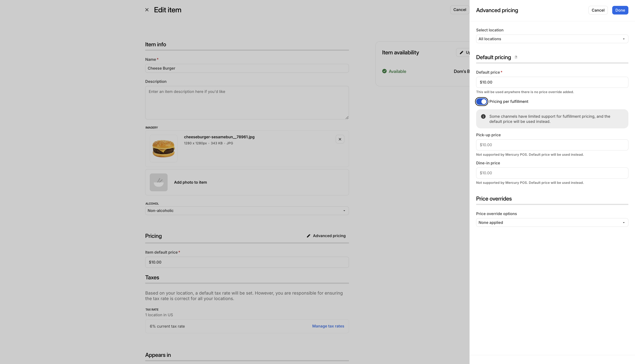
Task: Cancel the Advanced pricing panel
Action: pos(598,10)
